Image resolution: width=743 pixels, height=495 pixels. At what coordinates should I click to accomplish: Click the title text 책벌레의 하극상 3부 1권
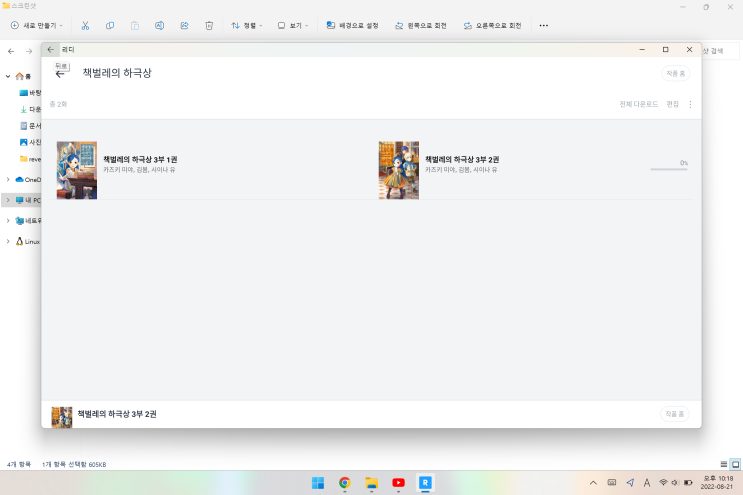click(140, 160)
